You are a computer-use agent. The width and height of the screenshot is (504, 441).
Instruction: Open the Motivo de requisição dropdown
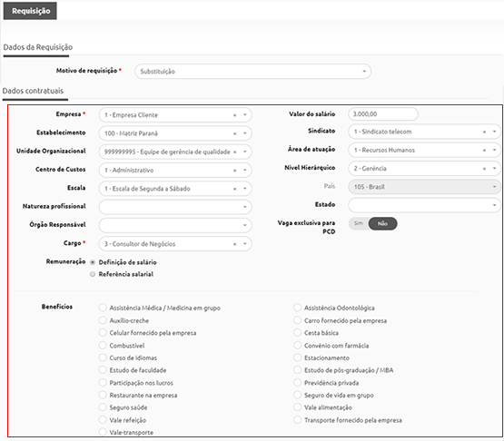tap(253, 72)
